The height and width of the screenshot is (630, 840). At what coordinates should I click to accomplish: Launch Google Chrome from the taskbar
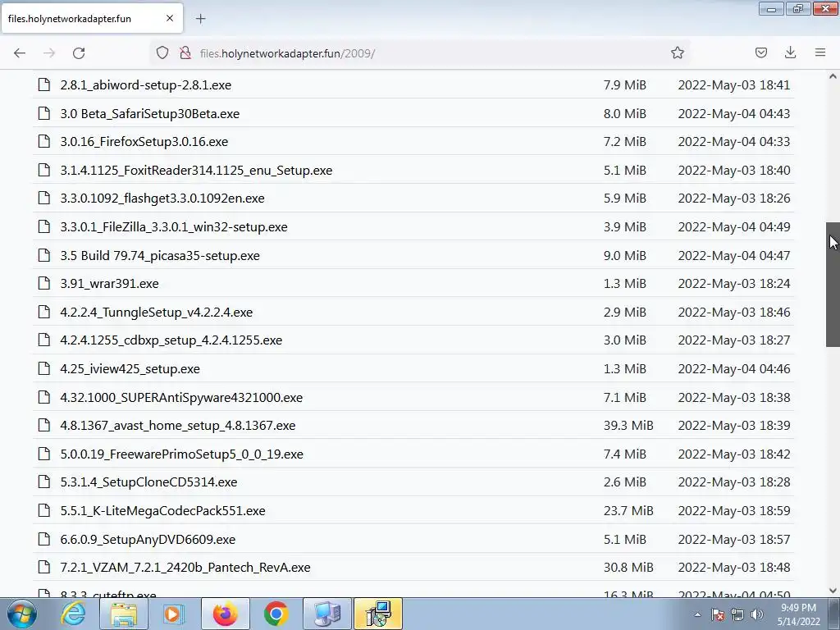coord(276,614)
